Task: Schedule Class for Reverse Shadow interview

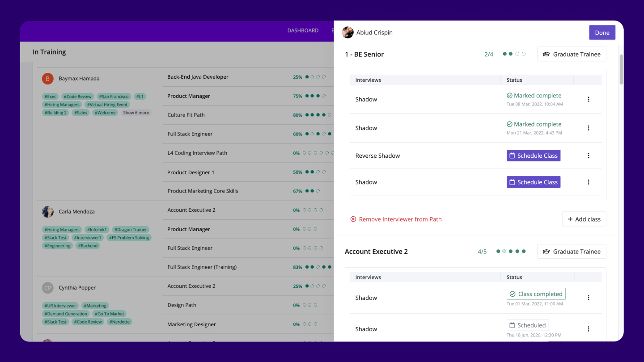Action: coord(533,156)
